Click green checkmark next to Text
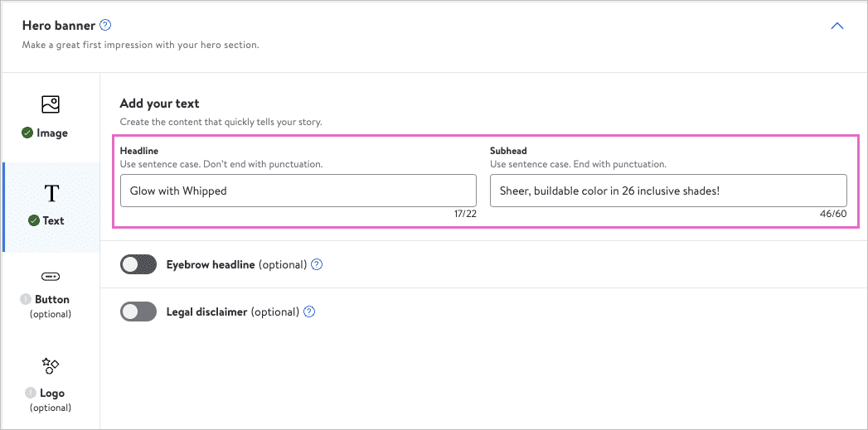Image resolution: width=868 pixels, height=430 pixels. pyautogui.click(x=33, y=221)
